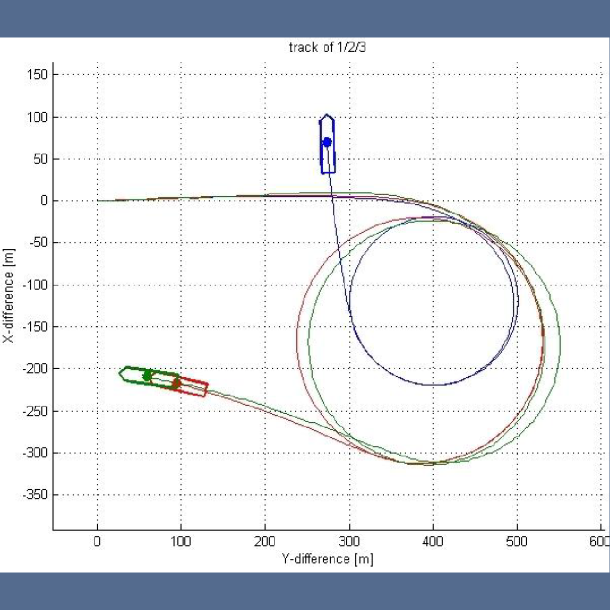Click the 200 tick label on horizontal axis
The width and height of the screenshot is (610, 610).
point(265,542)
